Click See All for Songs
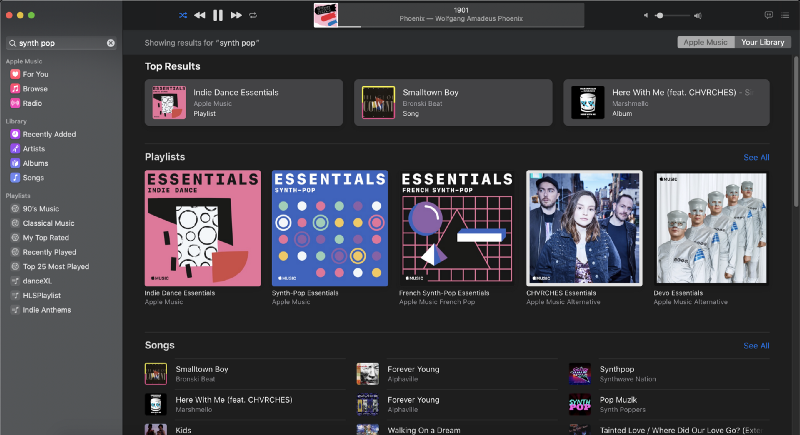Screen dimensions: 800x435 coord(756,346)
